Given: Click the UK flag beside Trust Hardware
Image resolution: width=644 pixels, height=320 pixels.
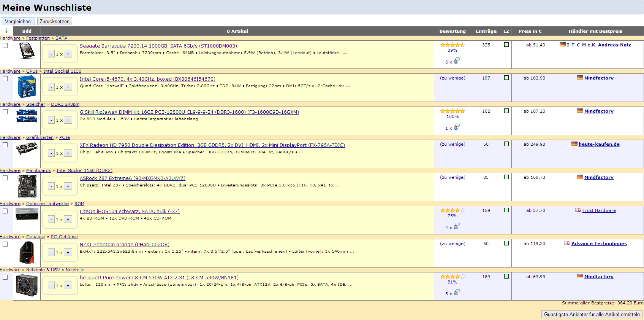Looking at the screenshot, I should click(x=578, y=210).
